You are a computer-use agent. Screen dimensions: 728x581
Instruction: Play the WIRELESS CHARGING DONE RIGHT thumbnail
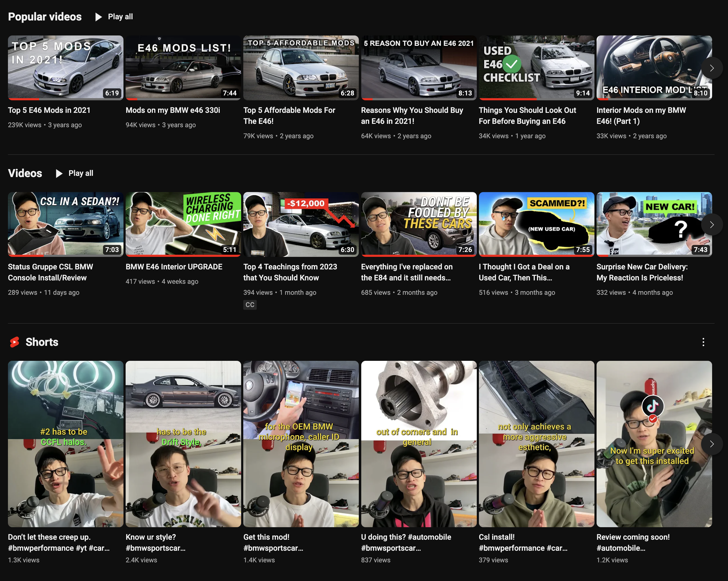[x=183, y=224]
